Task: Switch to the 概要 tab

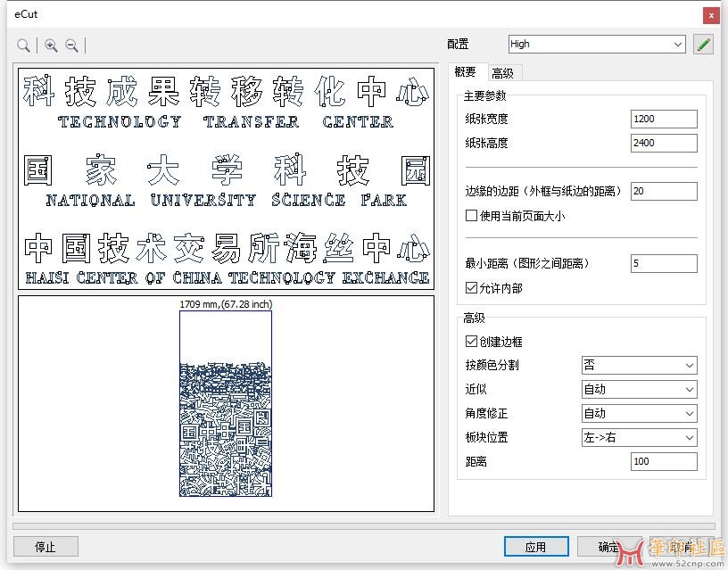Action: pos(465,71)
